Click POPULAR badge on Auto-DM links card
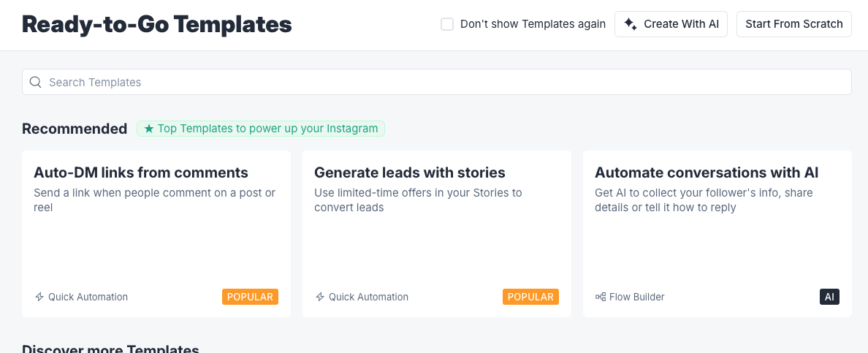Image resolution: width=868 pixels, height=353 pixels. [x=250, y=297]
